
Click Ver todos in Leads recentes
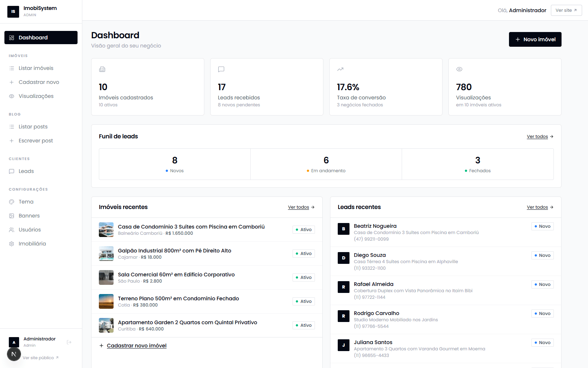click(540, 207)
